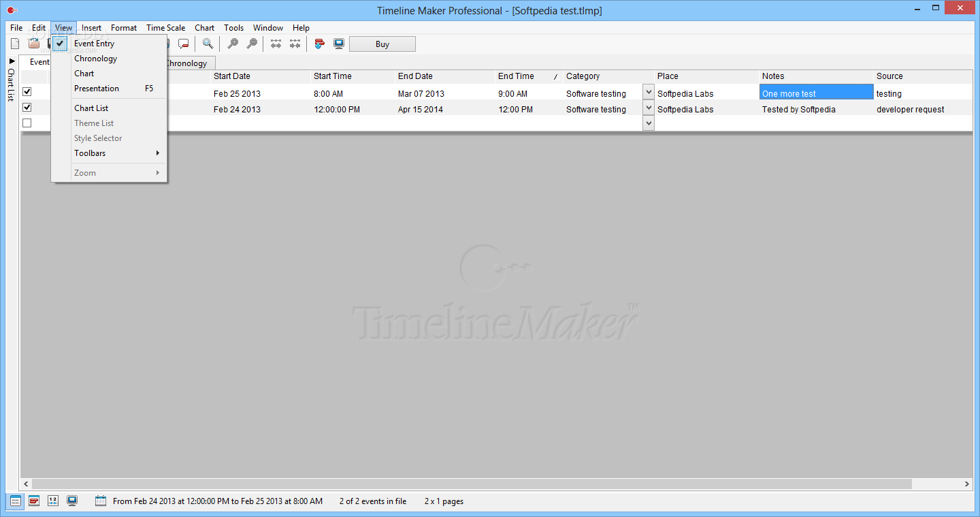Click the Presentation monitor icon in status bar

tap(72, 501)
